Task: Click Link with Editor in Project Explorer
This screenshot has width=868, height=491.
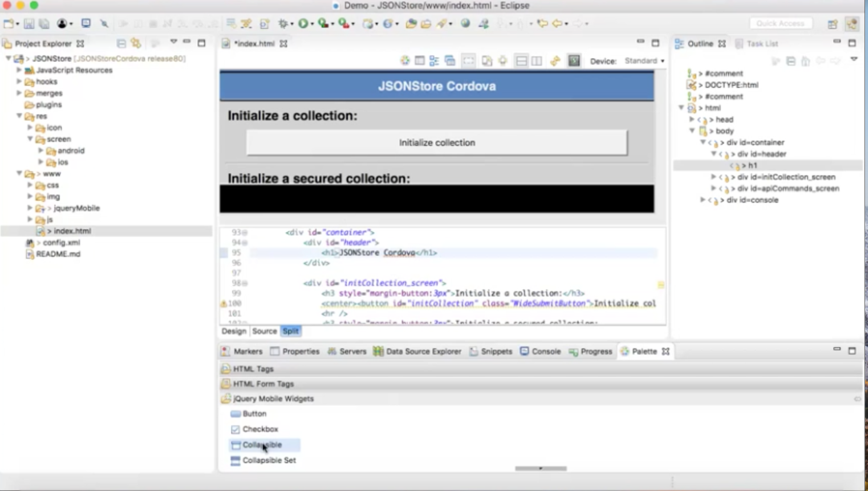Action: (136, 43)
